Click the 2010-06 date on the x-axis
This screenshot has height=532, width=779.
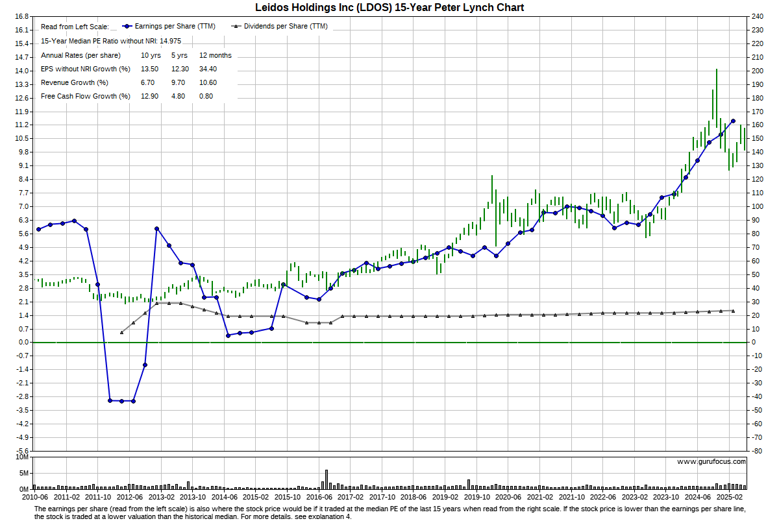(34, 496)
